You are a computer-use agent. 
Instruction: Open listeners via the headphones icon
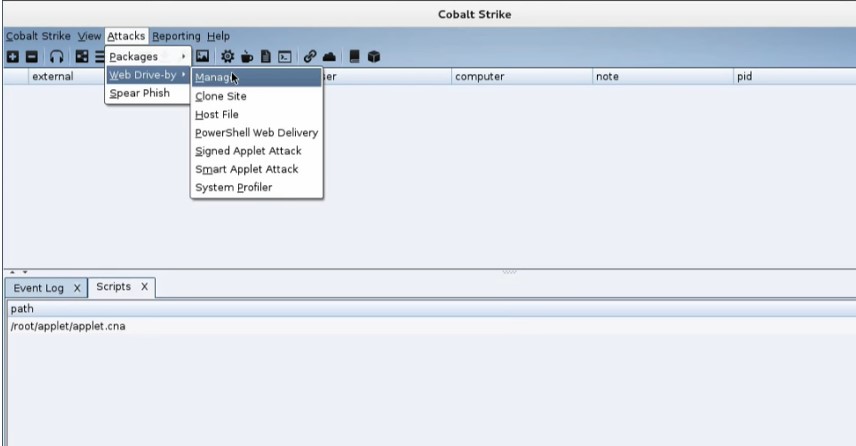pos(56,56)
